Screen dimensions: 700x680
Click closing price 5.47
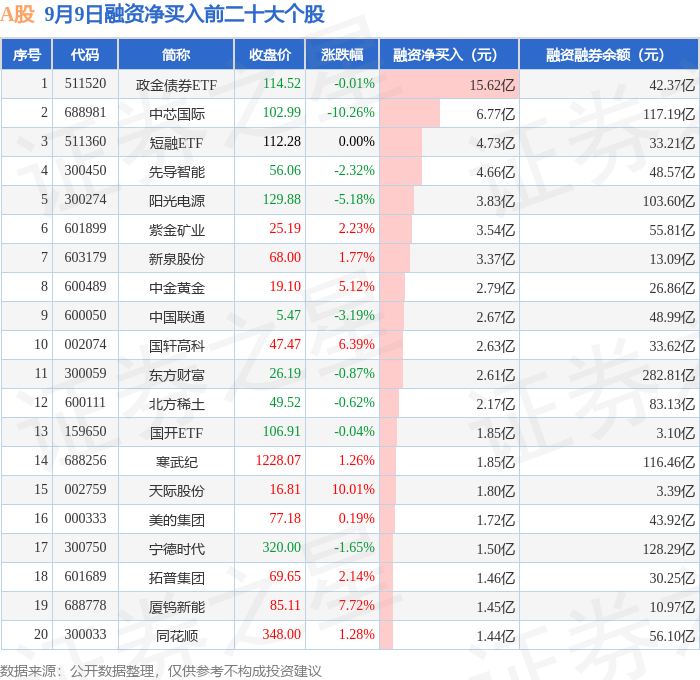(x=288, y=316)
